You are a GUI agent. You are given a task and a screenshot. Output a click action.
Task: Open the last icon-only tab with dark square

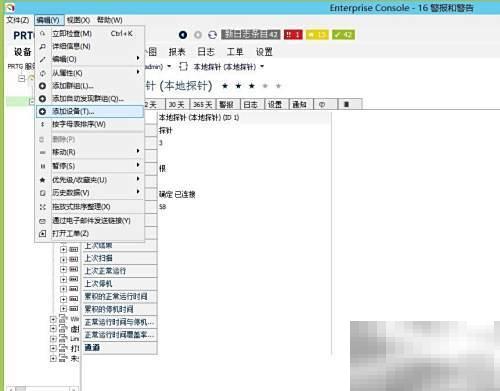click(350, 104)
